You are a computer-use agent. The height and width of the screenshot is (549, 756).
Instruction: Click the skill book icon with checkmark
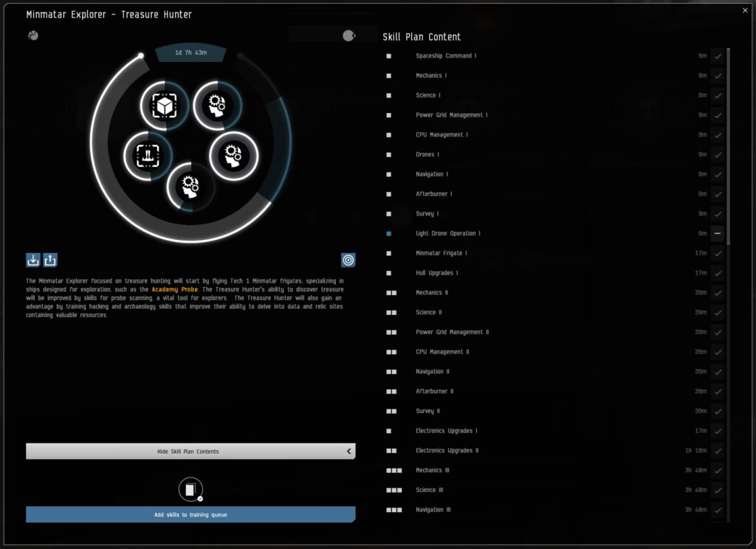tap(190, 489)
